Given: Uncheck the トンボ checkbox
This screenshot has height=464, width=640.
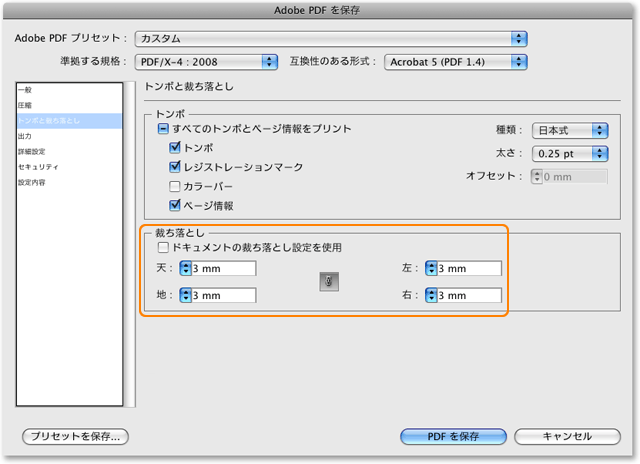Looking at the screenshot, I should click(175, 148).
